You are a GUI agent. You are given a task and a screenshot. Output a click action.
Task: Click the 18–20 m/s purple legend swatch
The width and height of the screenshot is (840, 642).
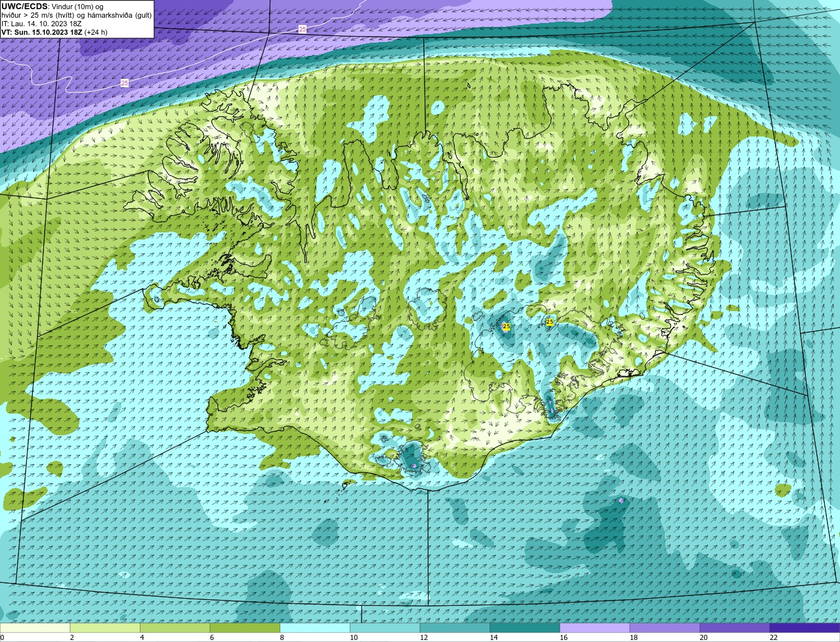point(665,628)
